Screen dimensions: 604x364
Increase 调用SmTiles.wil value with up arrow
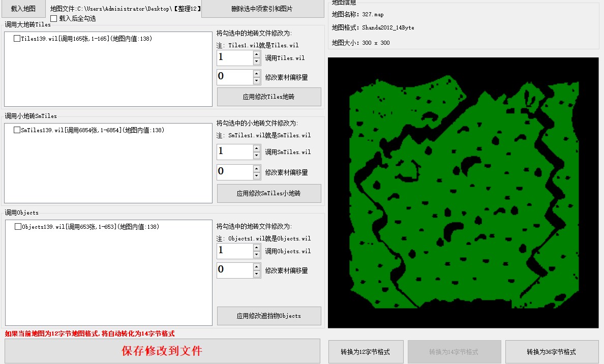pos(257,148)
